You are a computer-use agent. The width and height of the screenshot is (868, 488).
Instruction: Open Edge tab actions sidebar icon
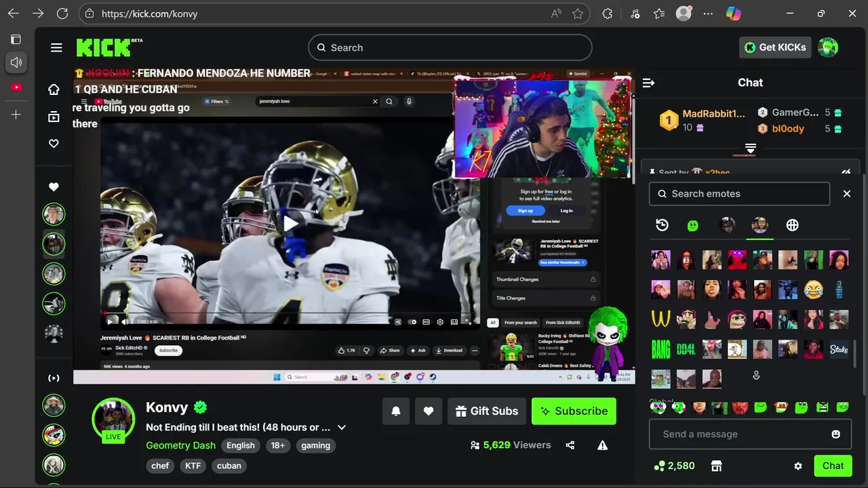pyautogui.click(x=16, y=39)
